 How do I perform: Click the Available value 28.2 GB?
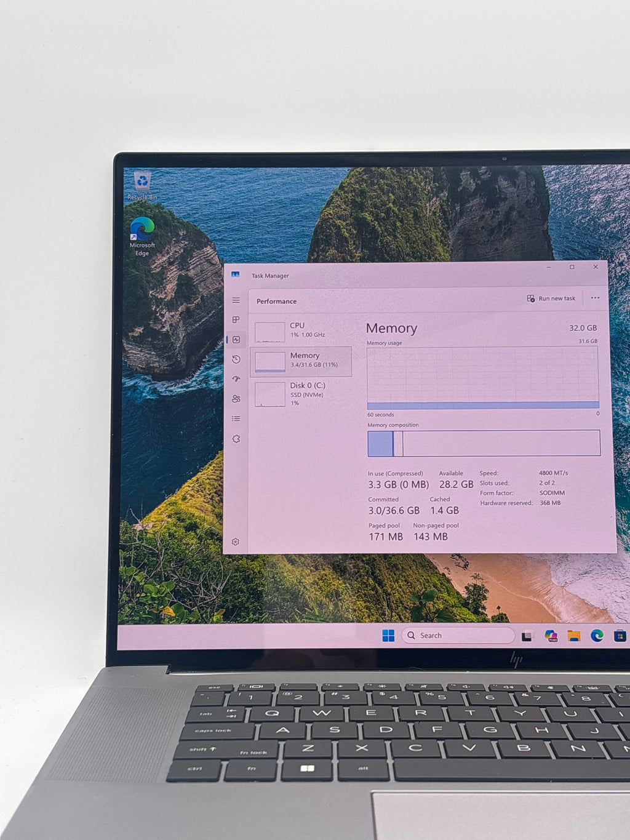click(456, 485)
